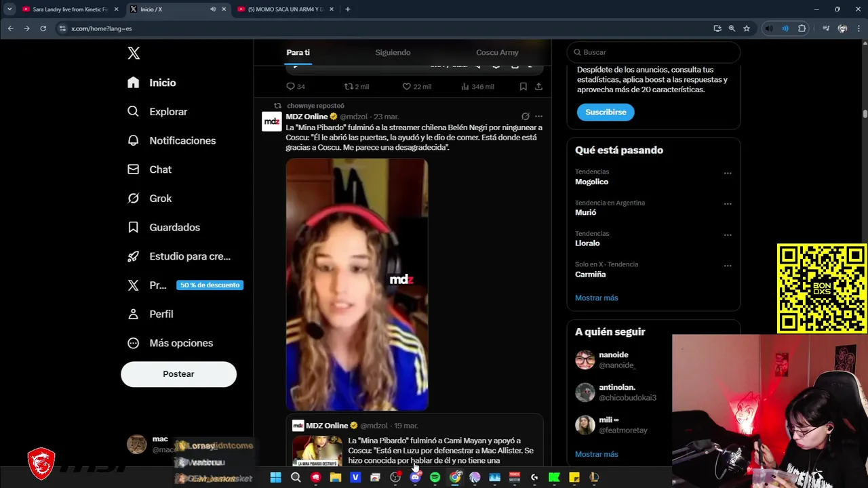
Task: Switch to the Para ti tab
Action: coord(298,52)
